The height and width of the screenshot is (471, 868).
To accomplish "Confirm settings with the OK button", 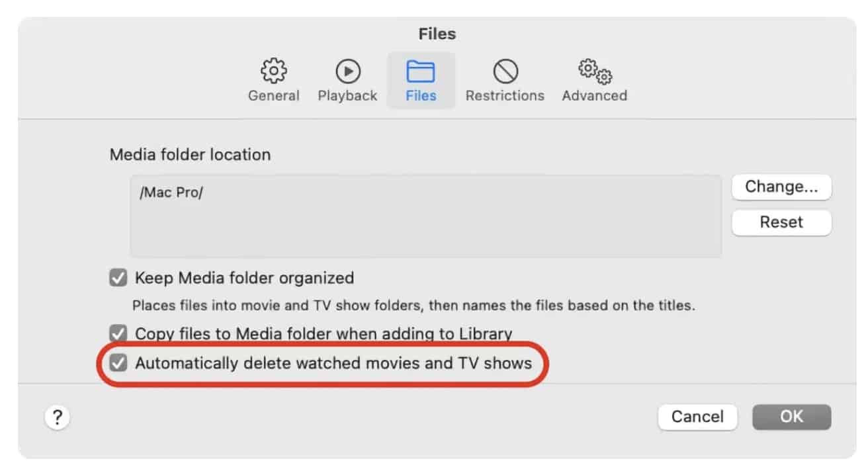I will (791, 417).
